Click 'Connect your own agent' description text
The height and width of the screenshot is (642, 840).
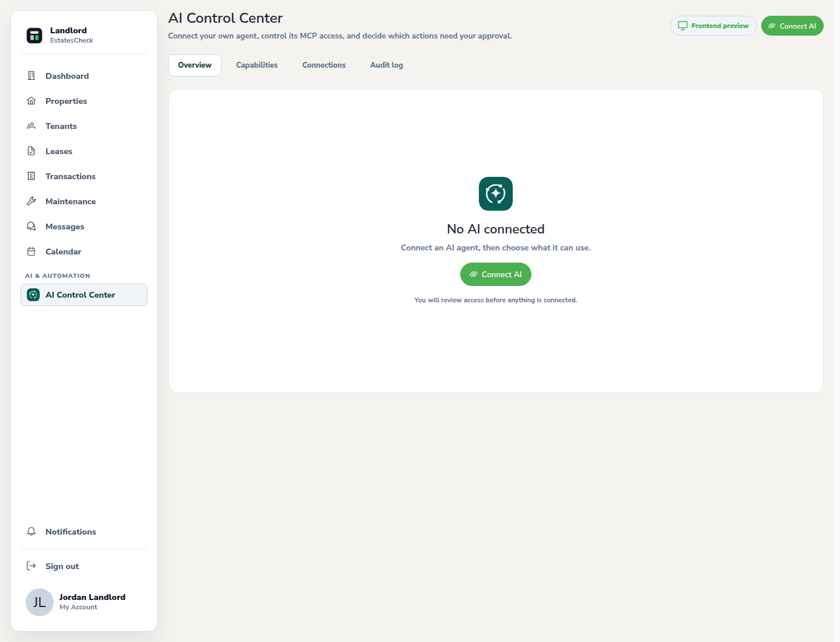click(340, 36)
